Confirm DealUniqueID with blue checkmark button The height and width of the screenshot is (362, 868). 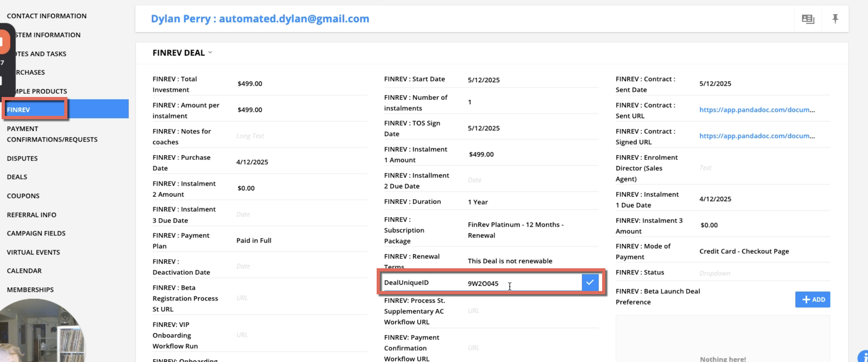(590, 283)
